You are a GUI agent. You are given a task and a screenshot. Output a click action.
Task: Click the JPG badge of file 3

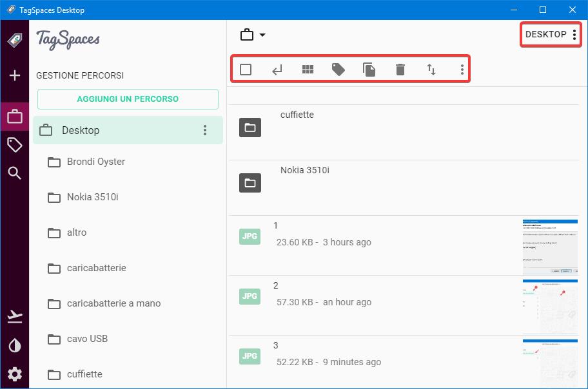point(250,356)
